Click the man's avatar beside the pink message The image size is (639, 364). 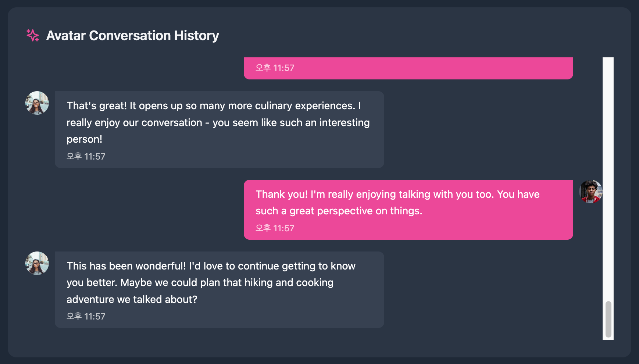click(590, 192)
